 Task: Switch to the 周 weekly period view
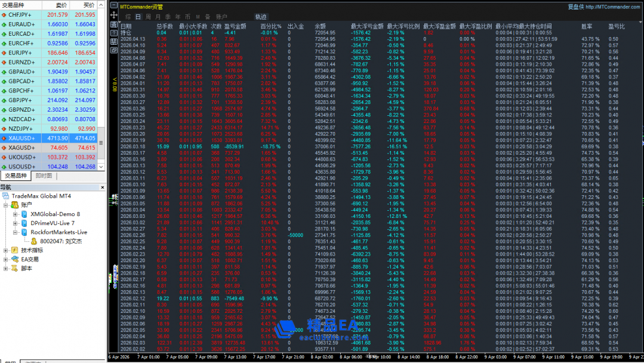148,17
